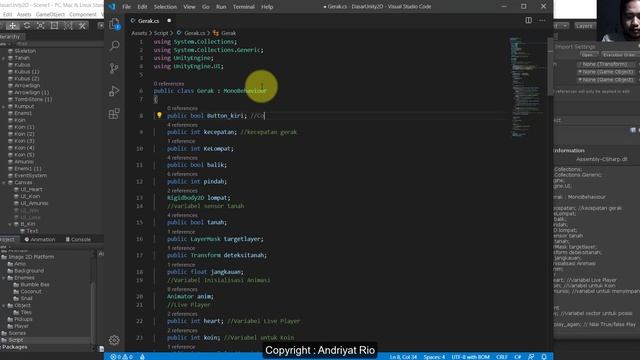Click the Execution Order button in Inspector
This screenshot has height=360, width=640.
pos(619,55)
